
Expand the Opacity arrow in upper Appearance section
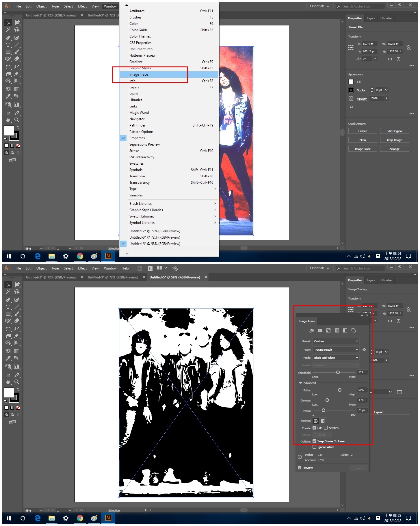click(386, 98)
